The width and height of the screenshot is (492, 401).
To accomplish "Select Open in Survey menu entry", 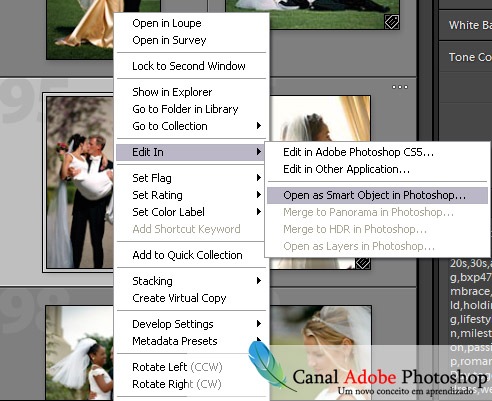I will [191, 40].
